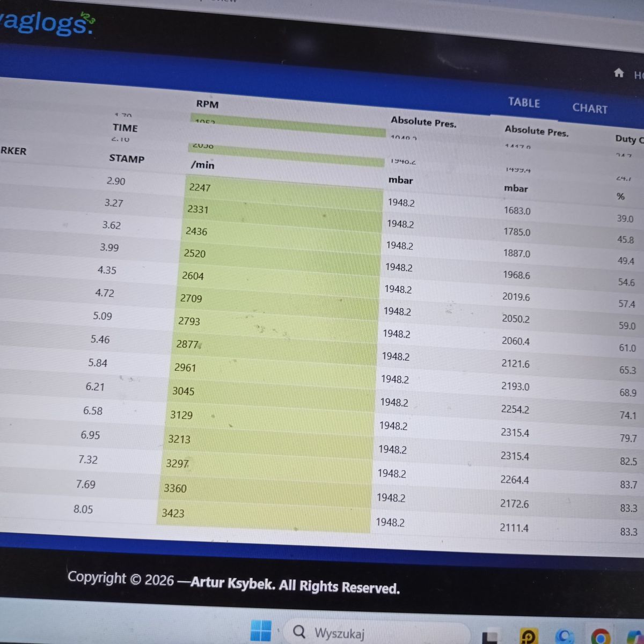
Task: Click pressure value 1887.0
Action: click(x=517, y=253)
